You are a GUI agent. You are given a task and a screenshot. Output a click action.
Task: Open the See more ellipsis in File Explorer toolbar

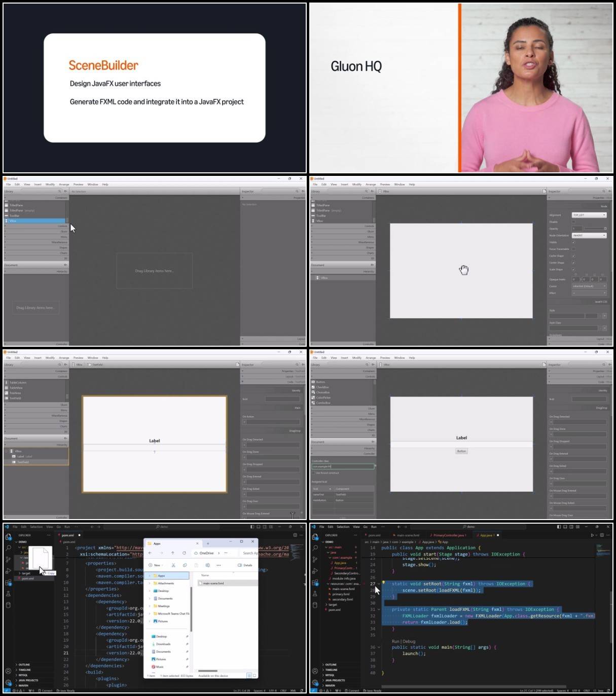219,565
